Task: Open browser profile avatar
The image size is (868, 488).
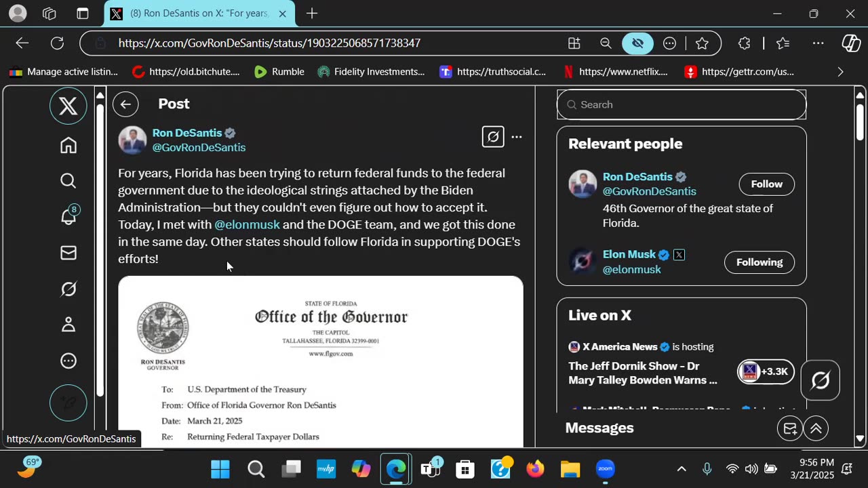Action: 18,14
